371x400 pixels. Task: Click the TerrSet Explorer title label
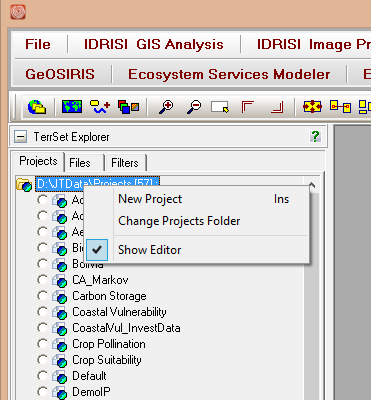(x=71, y=137)
